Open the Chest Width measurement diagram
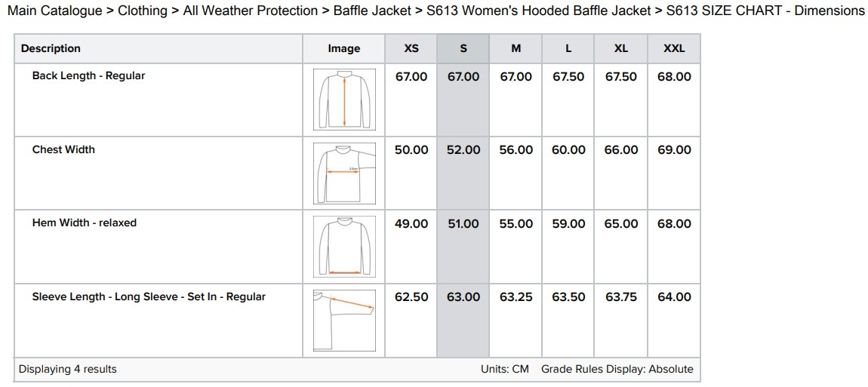 click(343, 173)
